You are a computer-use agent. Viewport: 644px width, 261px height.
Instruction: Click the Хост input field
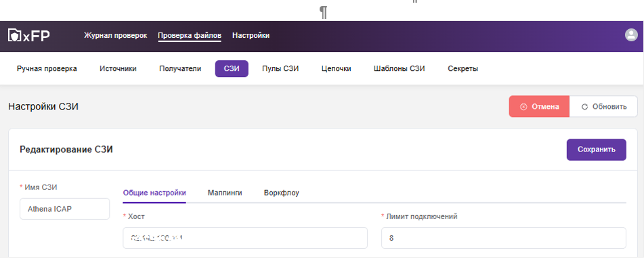[245, 238]
